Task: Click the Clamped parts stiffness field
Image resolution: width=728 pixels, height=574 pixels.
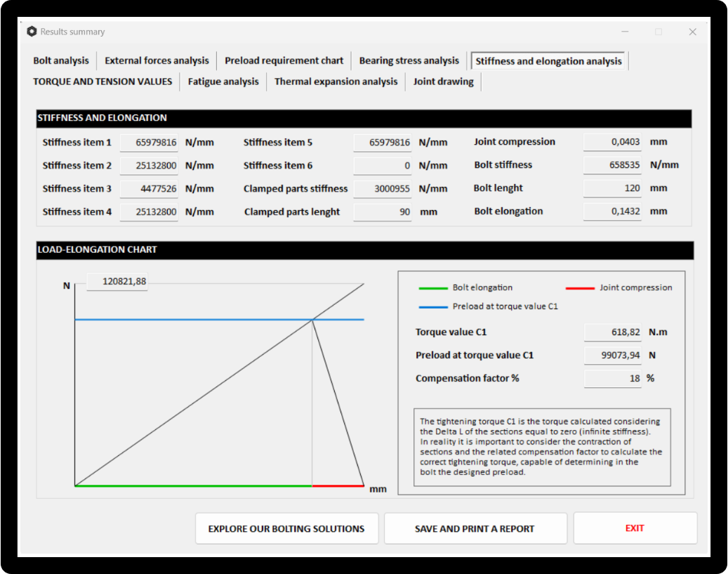Action: [x=383, y=189]
